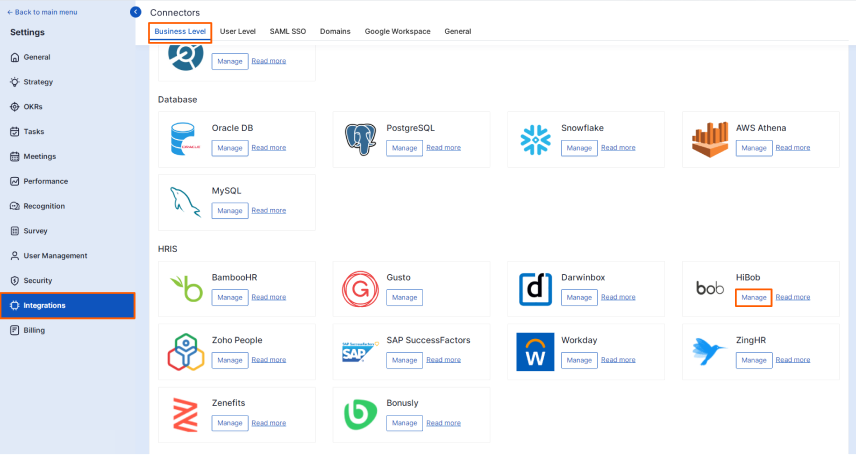The height and width of the screenshot is (455, 856).
Task: Select Integrations in the settings sidebar
Action: point(68,306)
